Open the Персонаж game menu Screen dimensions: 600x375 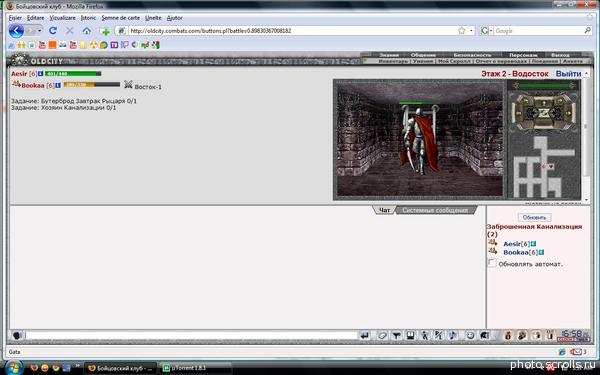(523, 55)
